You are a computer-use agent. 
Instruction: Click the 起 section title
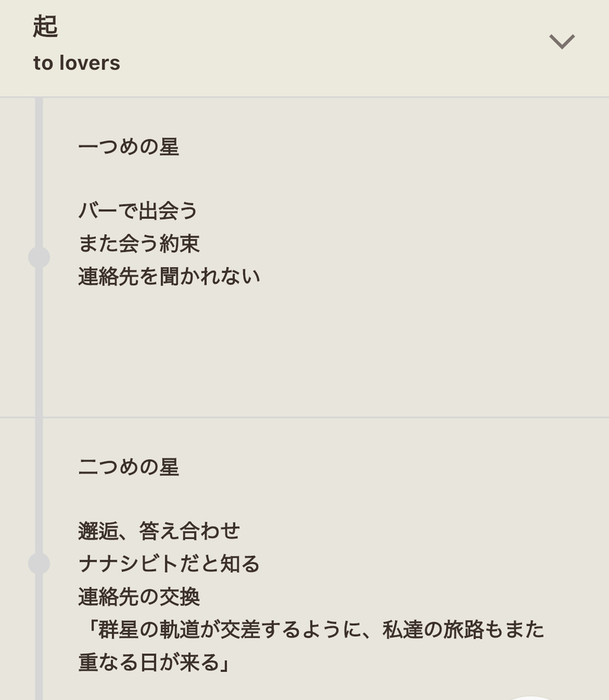[45, 27]
